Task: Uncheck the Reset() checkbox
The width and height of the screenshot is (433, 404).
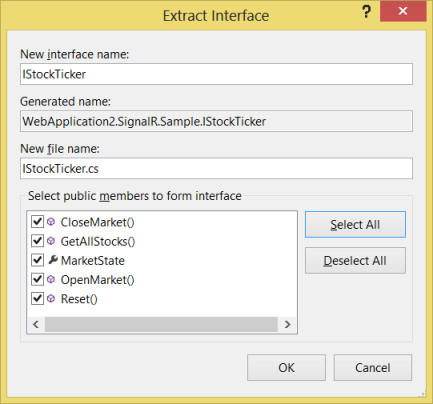Action: (x=37, y=299)
